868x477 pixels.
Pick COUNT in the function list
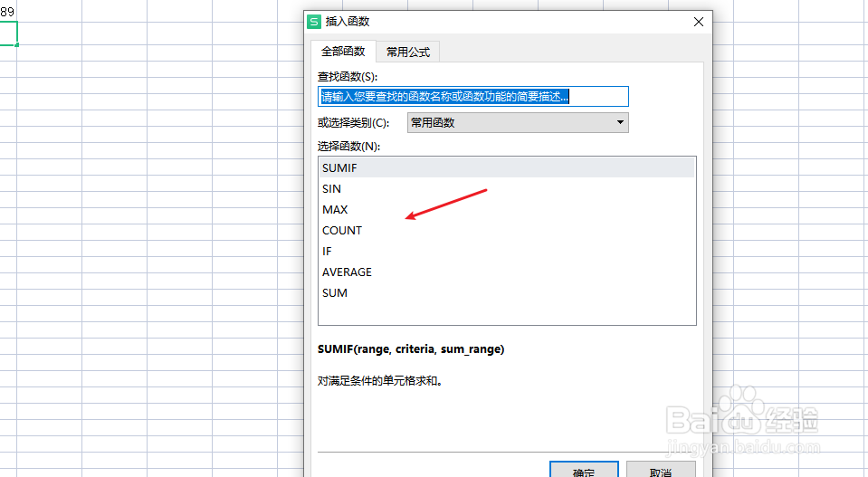point(507,230)
